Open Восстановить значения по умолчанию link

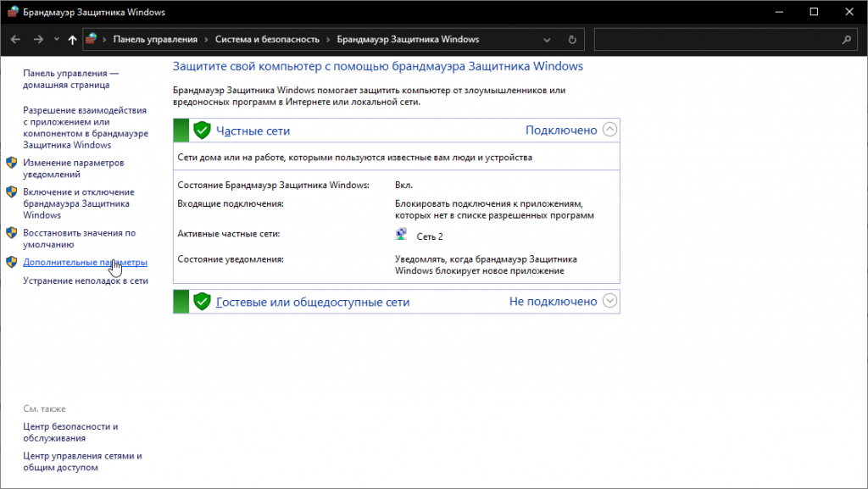79,239
